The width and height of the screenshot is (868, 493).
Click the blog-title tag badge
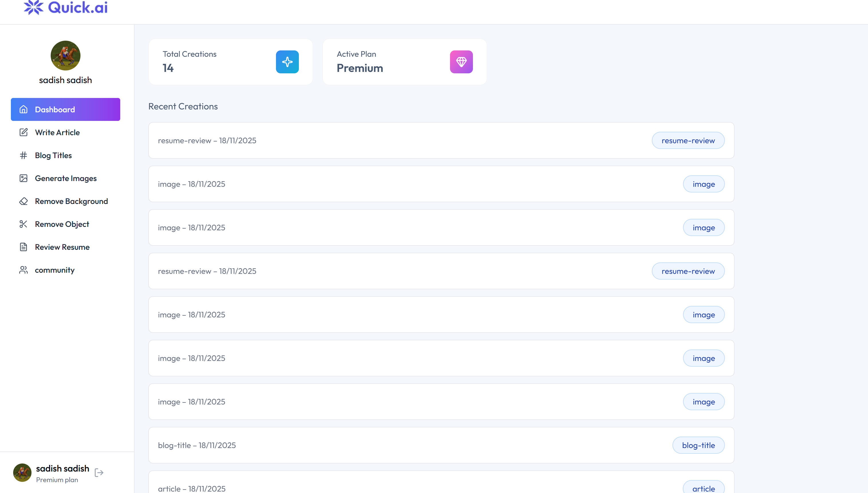[698, 445]
